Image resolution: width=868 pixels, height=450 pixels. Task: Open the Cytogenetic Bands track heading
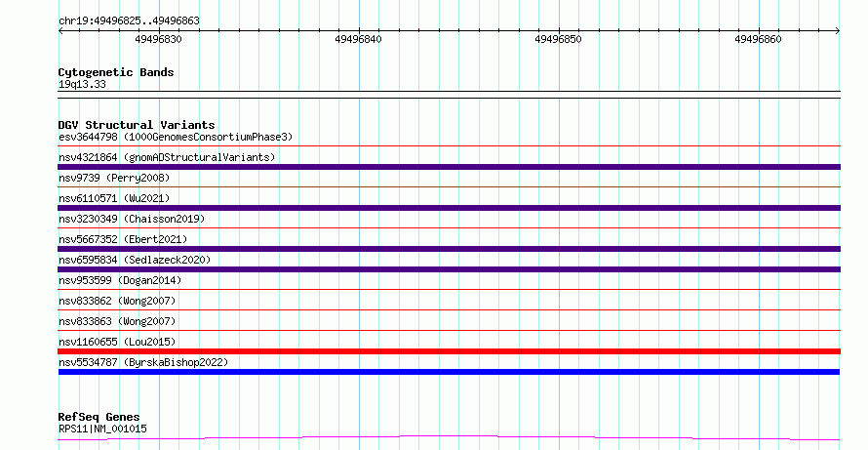(116, 72)
